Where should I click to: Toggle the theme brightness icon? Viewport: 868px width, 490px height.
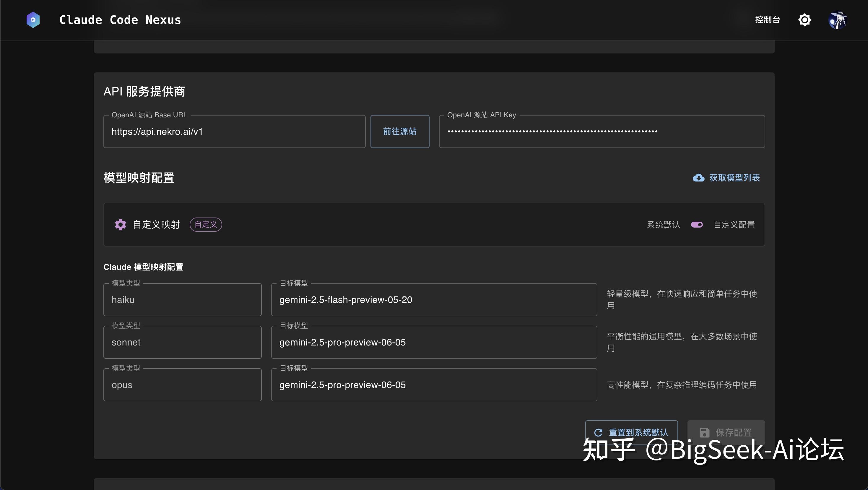(x=804, y=20)
